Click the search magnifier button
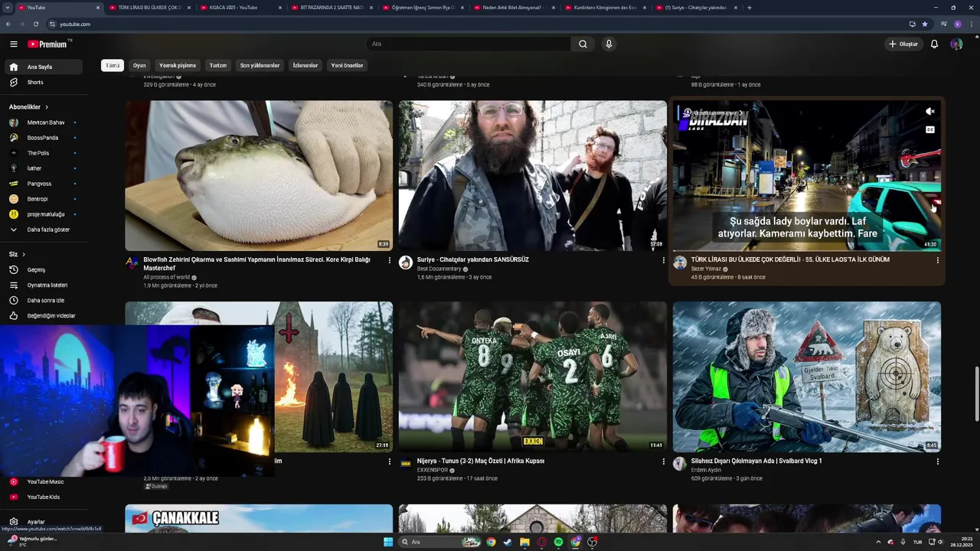This screenshot has width=980, height=551. point(583,44)
